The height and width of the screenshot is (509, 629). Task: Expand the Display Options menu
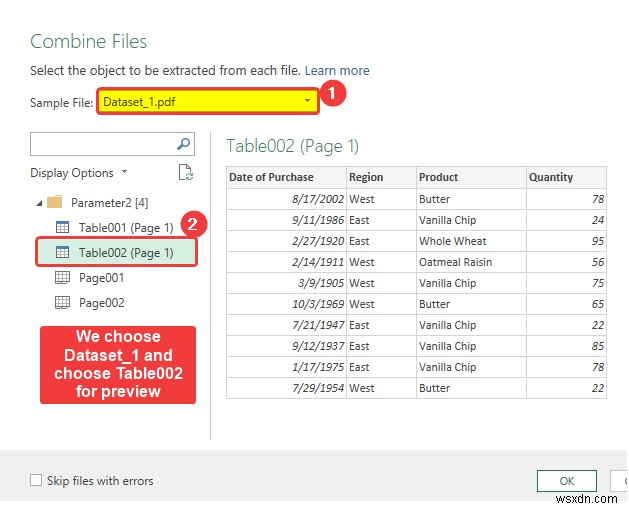[x=79, y=173]
